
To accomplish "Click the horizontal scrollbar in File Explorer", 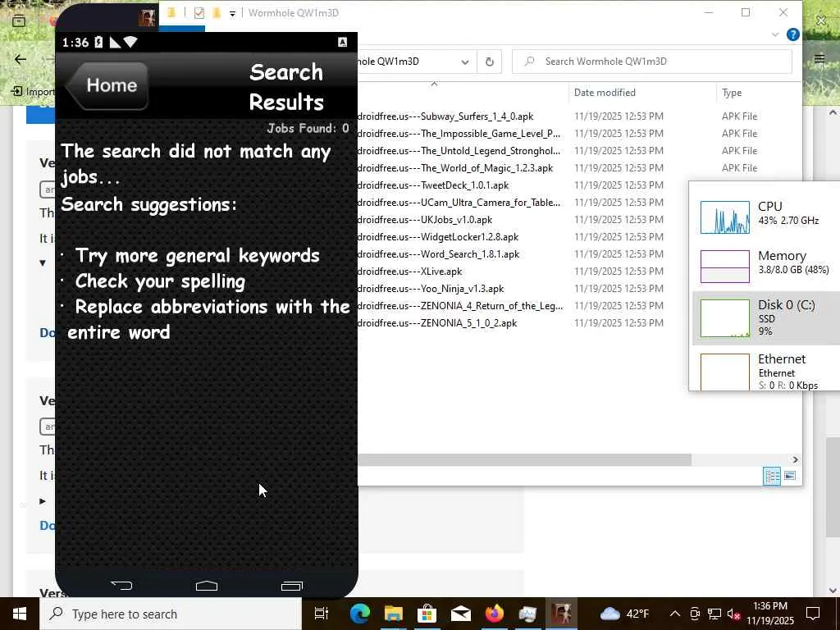I will point(524,459).
